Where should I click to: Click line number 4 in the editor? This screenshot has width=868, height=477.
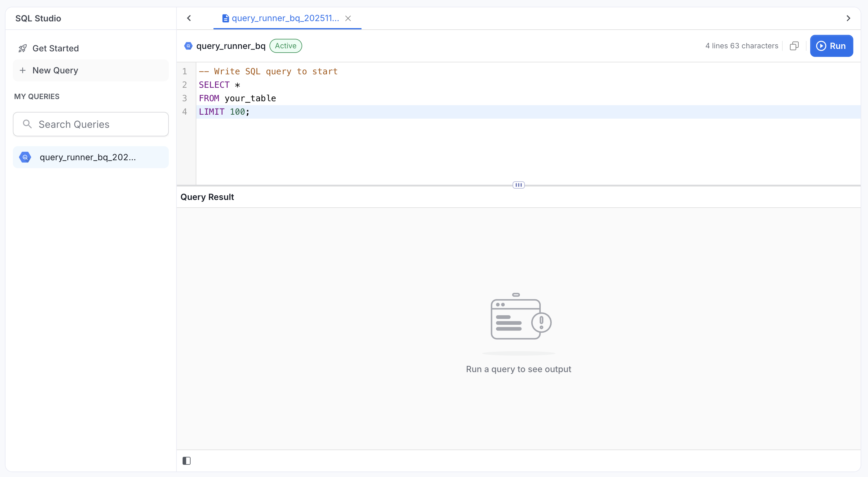click(184, 112)
